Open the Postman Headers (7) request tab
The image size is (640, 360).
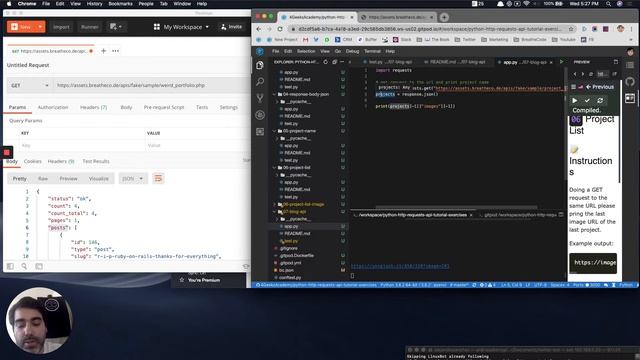(93, 107)
